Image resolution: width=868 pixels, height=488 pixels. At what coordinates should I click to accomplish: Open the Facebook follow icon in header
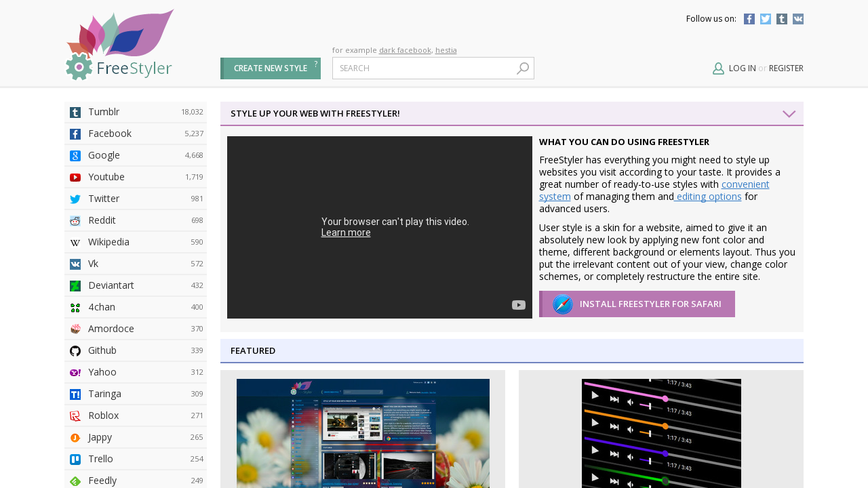pos(749,19)
